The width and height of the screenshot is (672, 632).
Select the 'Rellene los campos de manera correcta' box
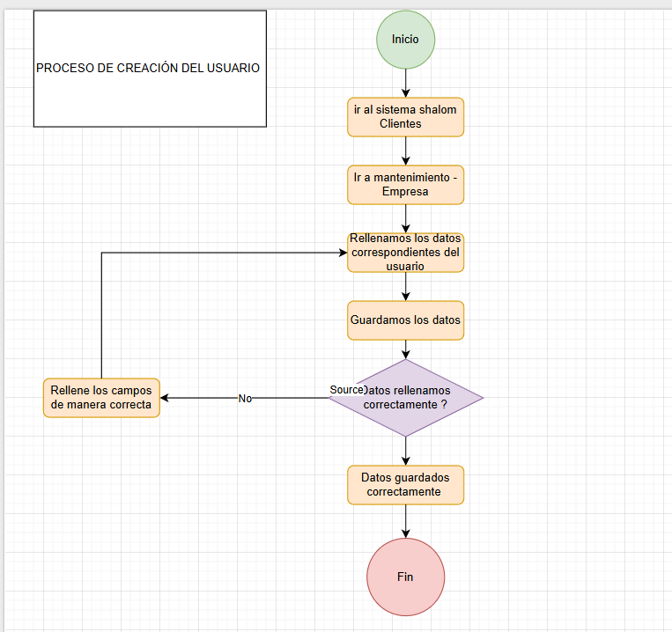coord(101,398)
